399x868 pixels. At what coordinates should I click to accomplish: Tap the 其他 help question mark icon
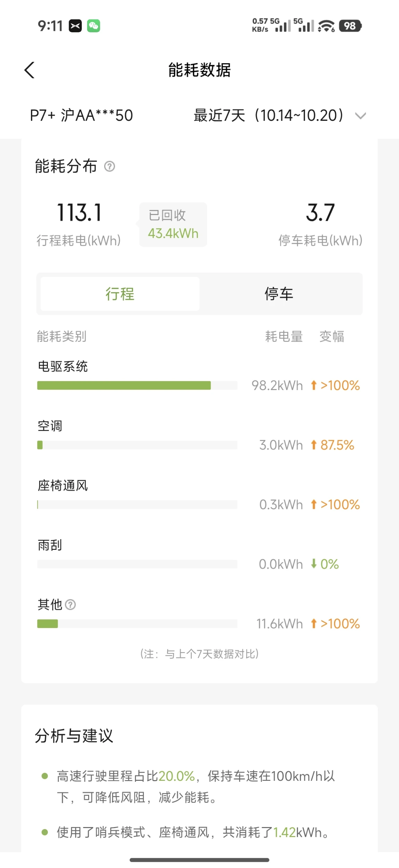[70, 605]
